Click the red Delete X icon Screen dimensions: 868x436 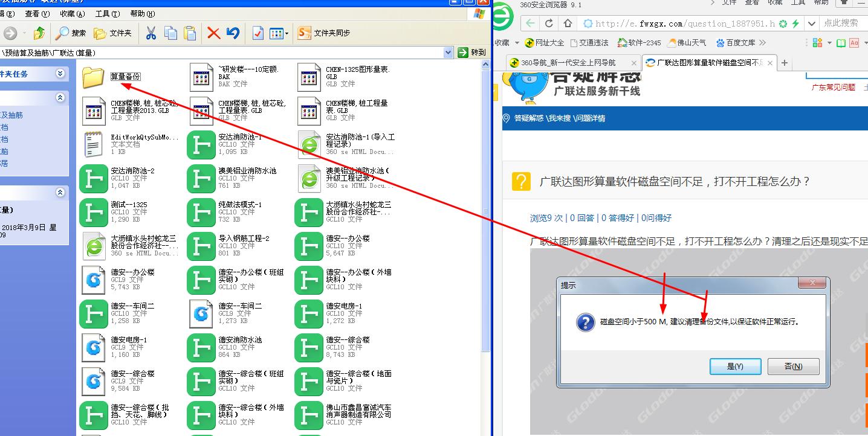213,33
